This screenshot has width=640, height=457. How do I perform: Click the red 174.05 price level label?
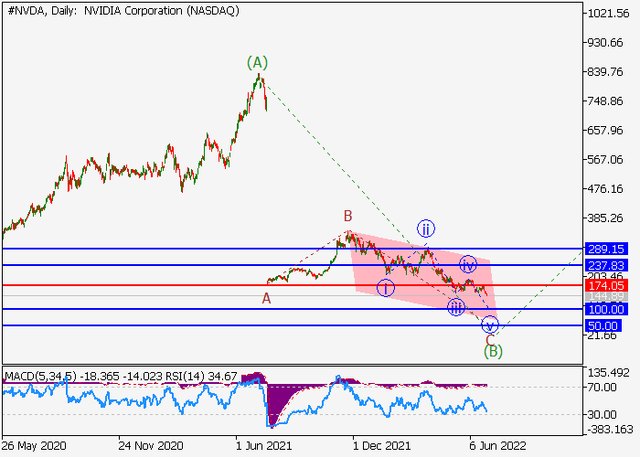pos(606,286)
